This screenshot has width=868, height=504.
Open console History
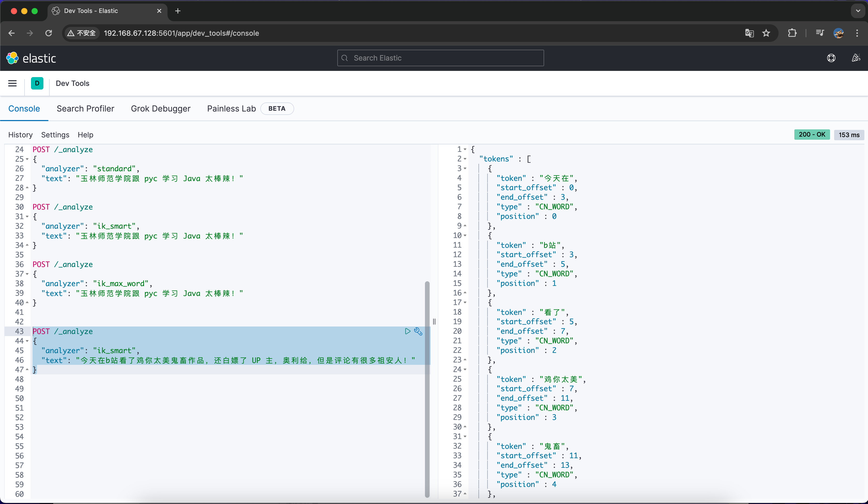[x=20, y=135]
